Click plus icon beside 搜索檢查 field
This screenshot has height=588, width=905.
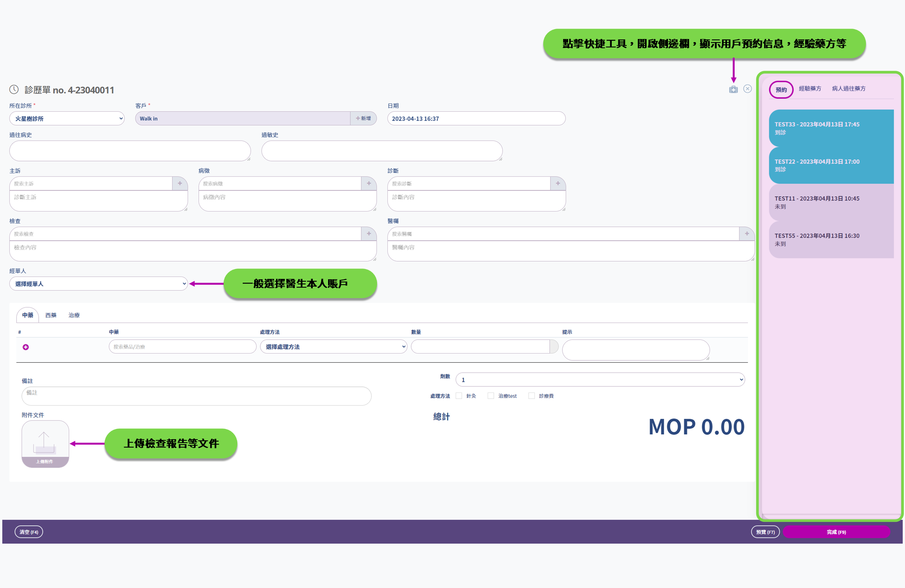click(369, 233)
